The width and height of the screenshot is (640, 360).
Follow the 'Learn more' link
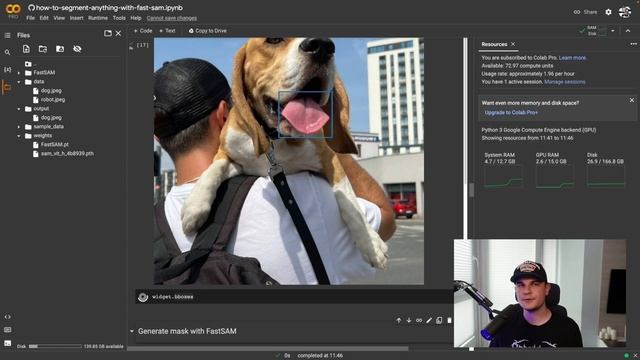click(x=572, y=58)
